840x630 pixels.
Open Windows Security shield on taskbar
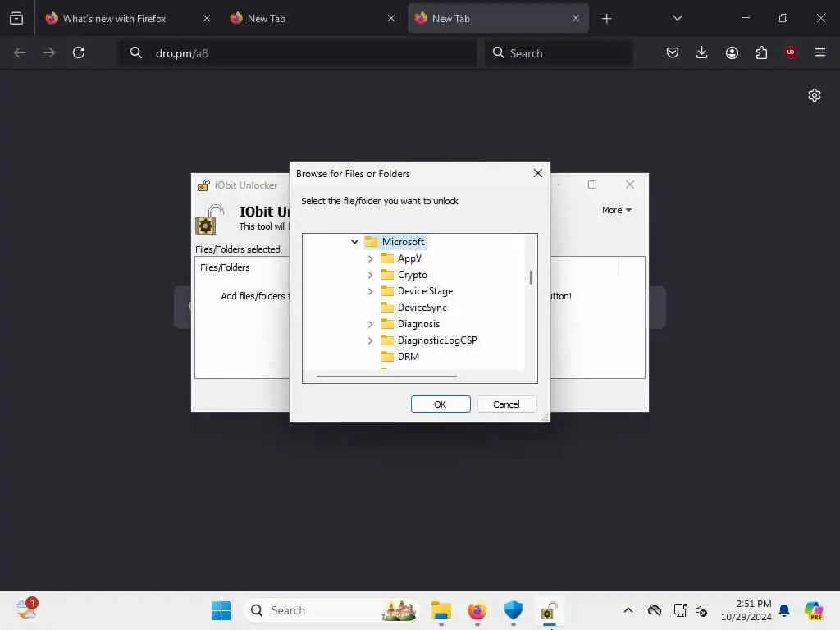(x=514, y=610)
